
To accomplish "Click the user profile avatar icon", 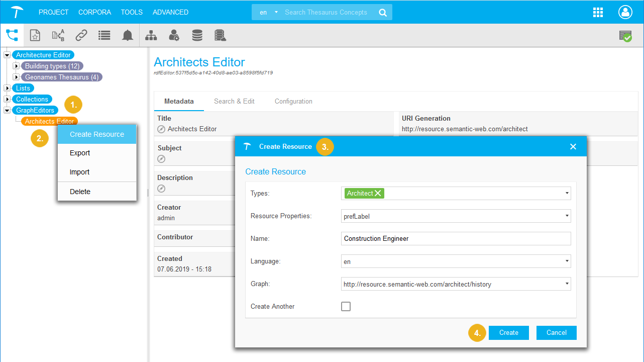I will click(625, 13).
